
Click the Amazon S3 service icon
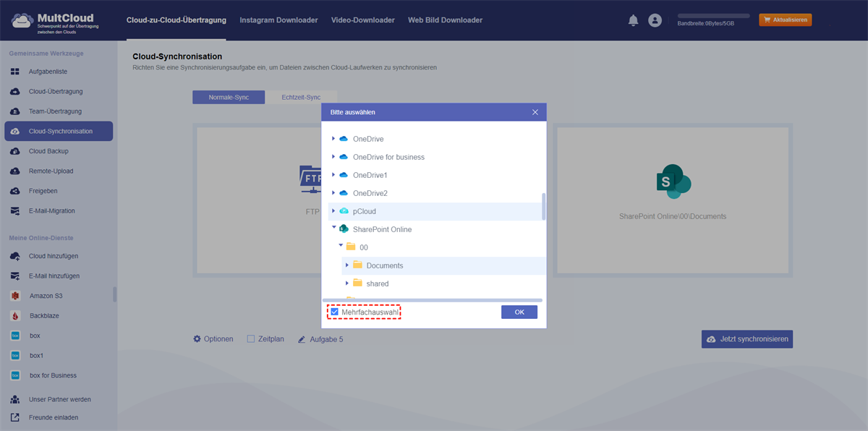tap(15, 296)
